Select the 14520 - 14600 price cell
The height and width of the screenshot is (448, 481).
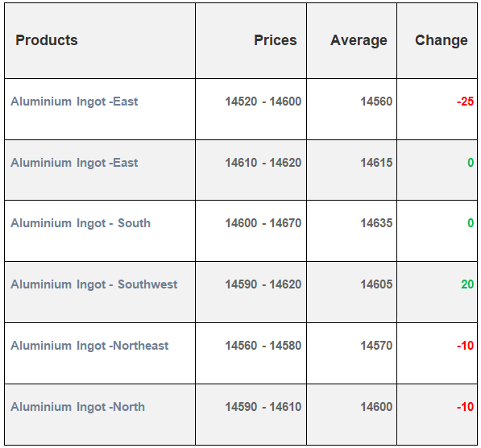coord(263,102)
